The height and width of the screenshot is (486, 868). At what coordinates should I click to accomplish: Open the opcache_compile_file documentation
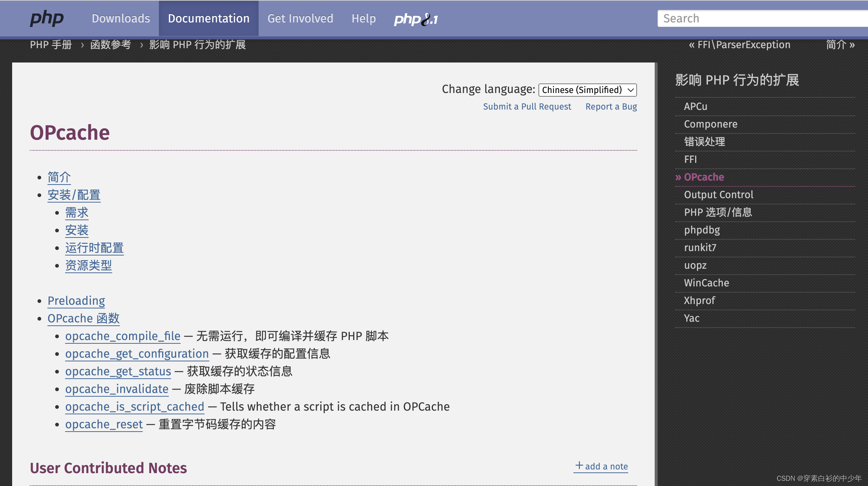[122, 336]
